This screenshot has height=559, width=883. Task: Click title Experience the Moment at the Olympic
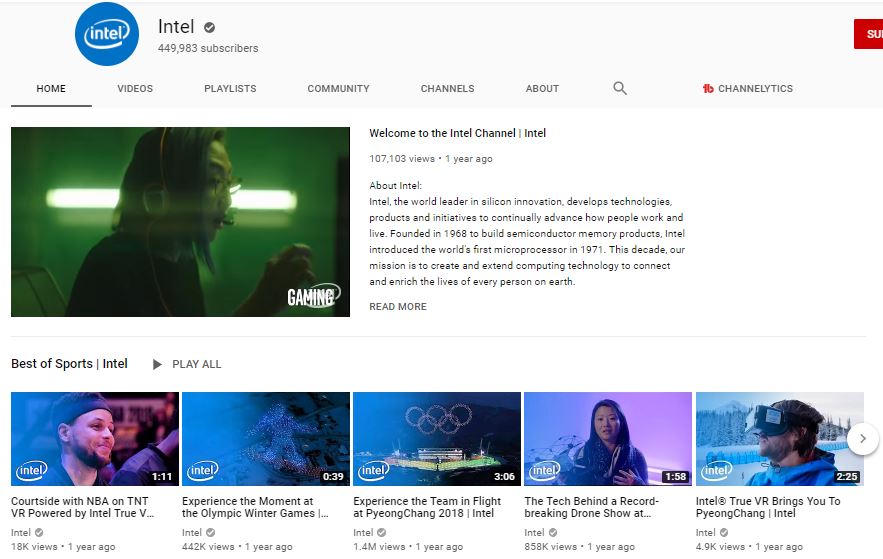pyautogui.click(x=255, y=507)
